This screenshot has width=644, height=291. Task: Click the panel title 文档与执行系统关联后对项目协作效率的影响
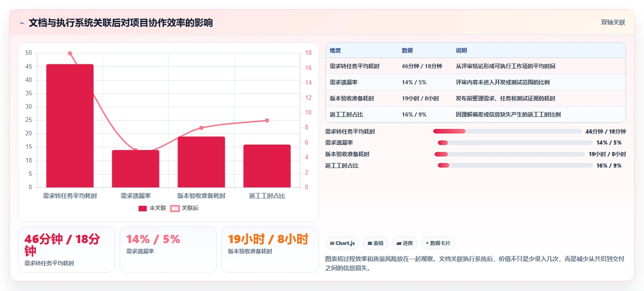pos(121,23)
